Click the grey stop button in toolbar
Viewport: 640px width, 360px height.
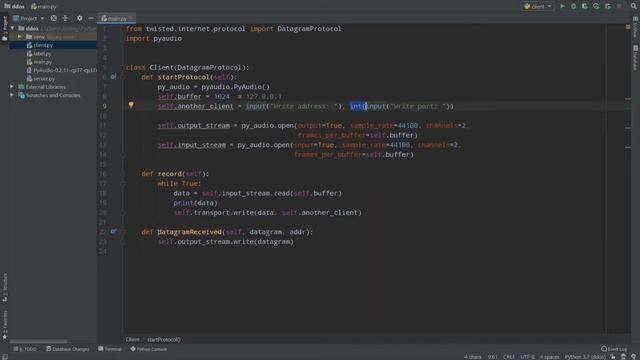(x=619, y=6)
